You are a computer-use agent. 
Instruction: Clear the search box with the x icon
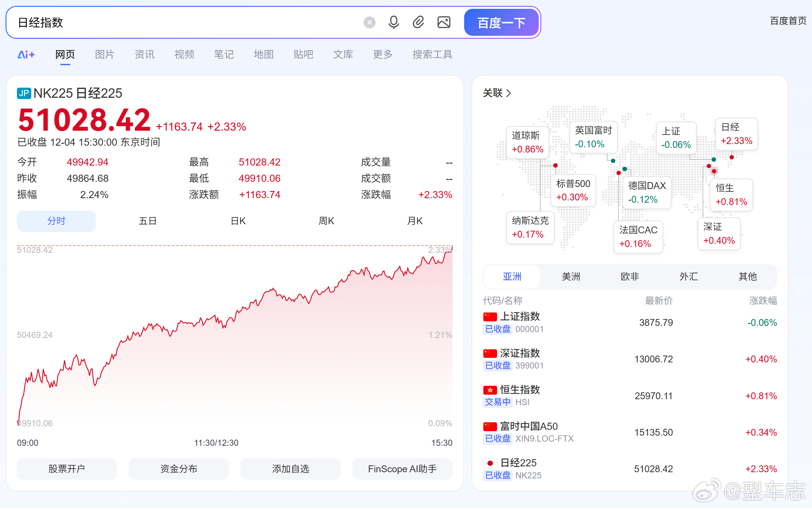tap(369, 22)
